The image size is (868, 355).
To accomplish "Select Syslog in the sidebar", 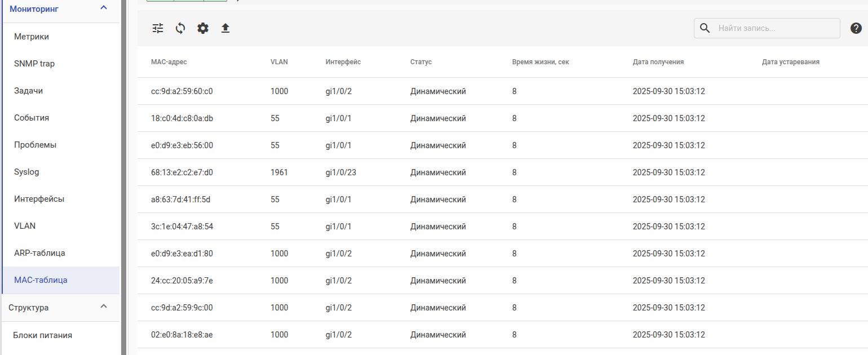I will point(26,172).
